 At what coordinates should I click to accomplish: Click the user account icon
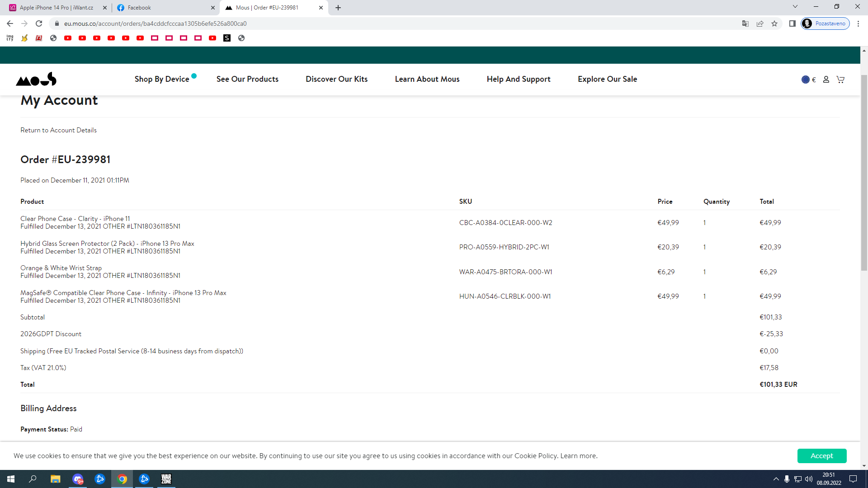point(826,80)
